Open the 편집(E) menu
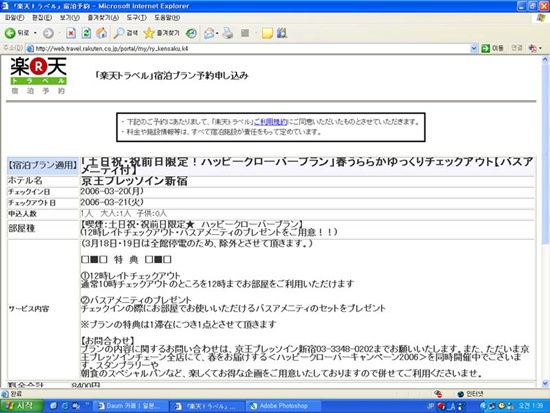The height and width of the screenshot is (413, 550). click(42, 18)
